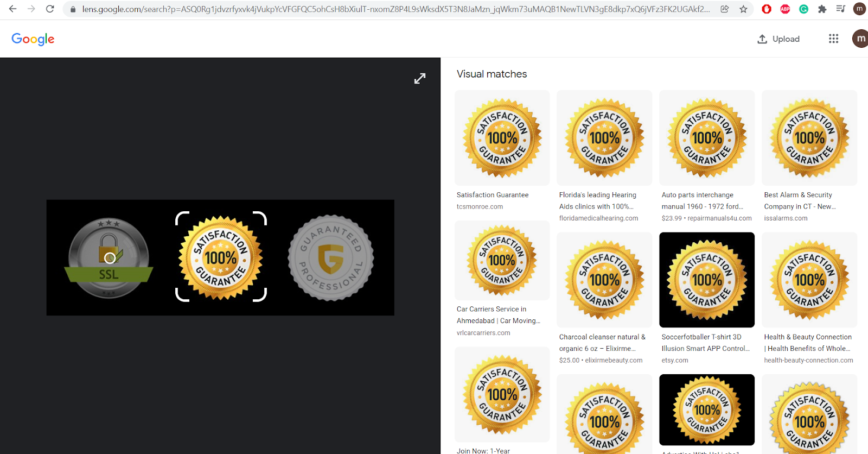The height and width of the screenshot is (454, 868).
Task: Open the Google apps grid
Action: pos(833,39)
